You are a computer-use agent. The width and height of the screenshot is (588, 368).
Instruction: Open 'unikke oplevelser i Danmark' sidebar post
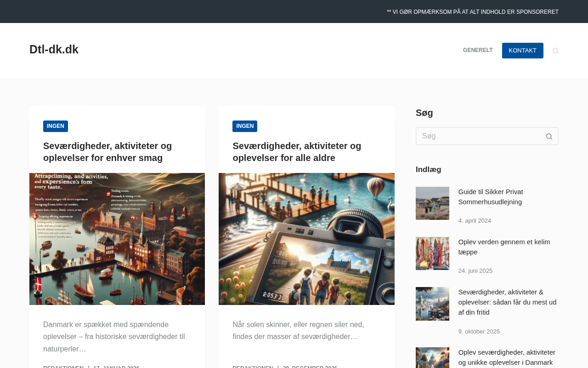[x=507, y=357]
